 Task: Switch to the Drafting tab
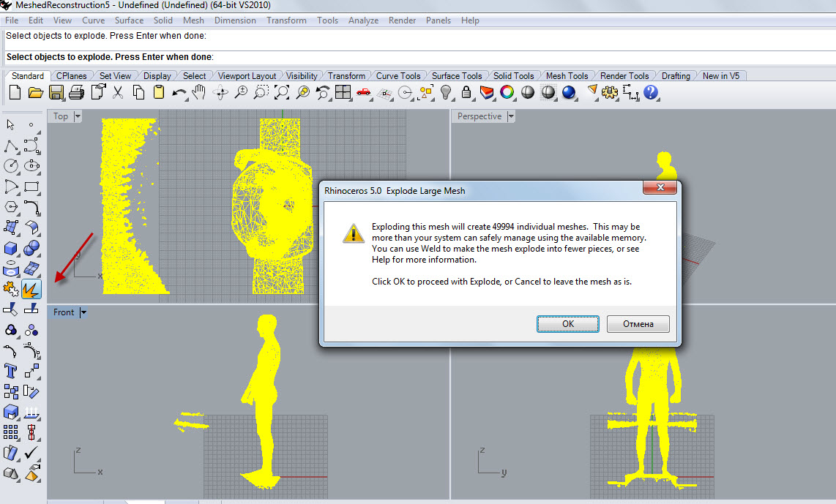676,75
